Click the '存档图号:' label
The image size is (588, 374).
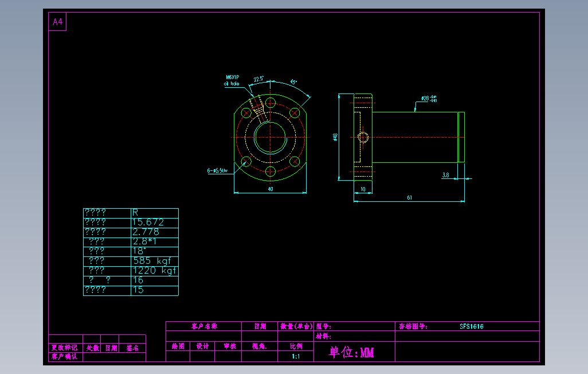coord(413,326)
